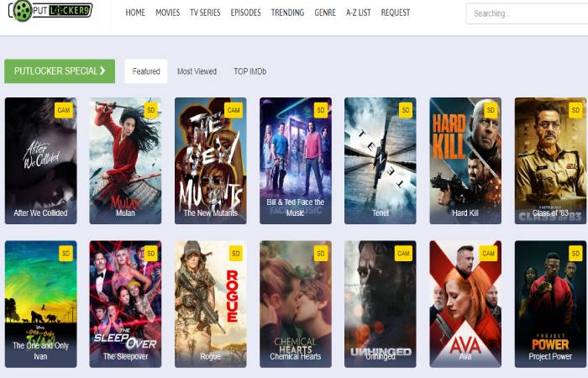This screenshot has width=588, height=378.
Task: Click the "The New Mutants" title caption
Action: (210, 213)
